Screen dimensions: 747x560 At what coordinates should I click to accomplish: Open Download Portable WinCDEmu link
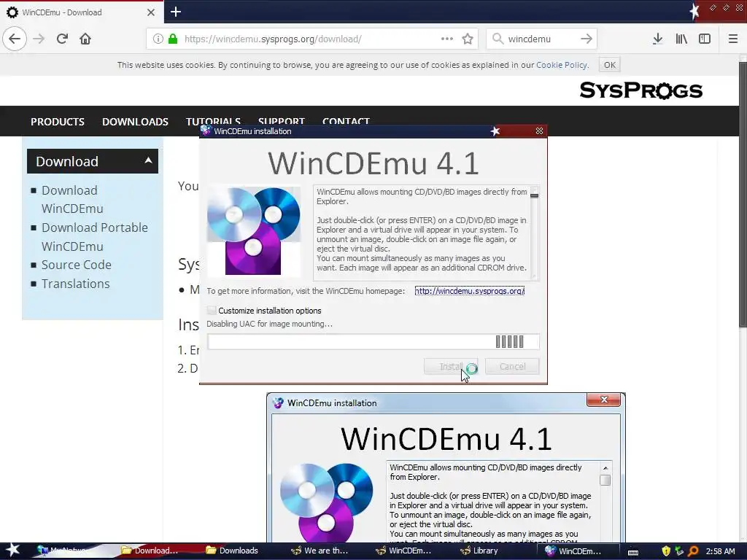tap(95, 237)
